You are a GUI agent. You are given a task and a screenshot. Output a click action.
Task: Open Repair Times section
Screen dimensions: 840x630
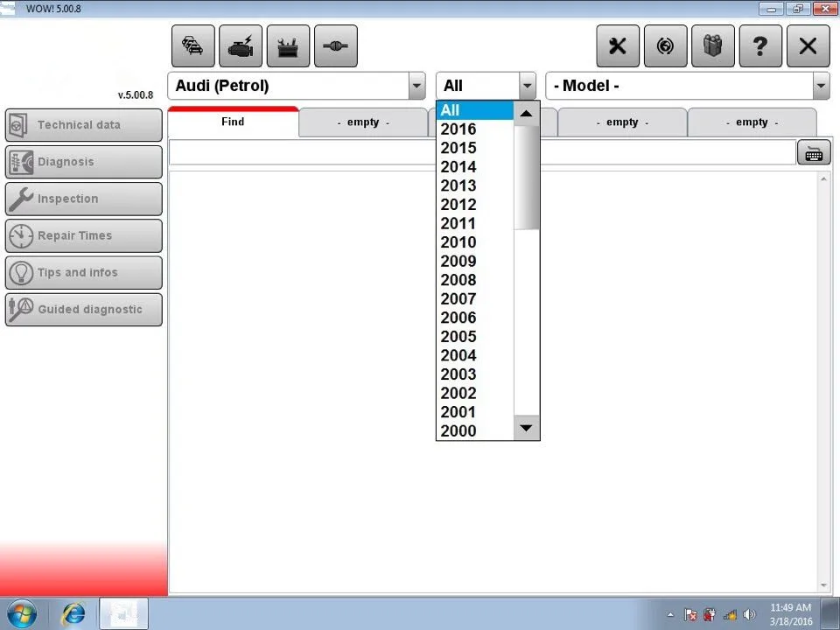(x=84, y=235)
